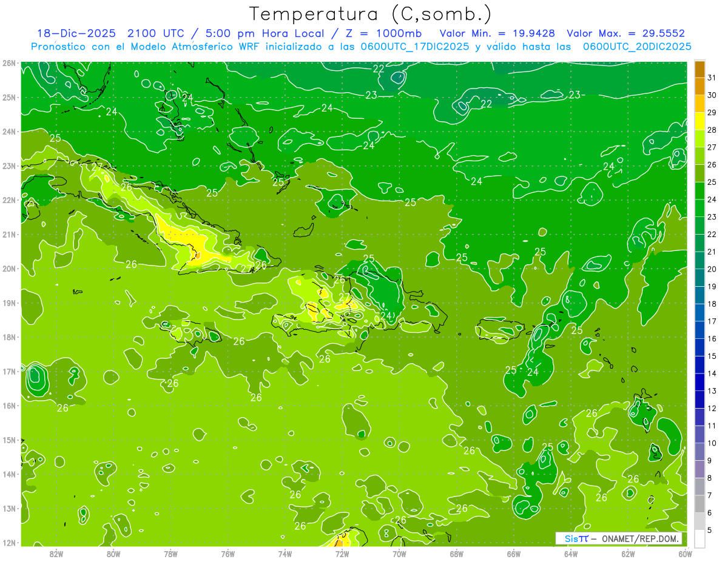Click the 23N latitude axis label

coord(9,166)
